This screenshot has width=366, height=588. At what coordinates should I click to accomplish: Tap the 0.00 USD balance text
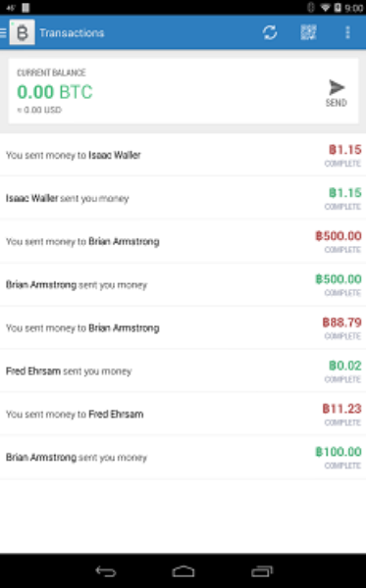(x=39, y=110)
